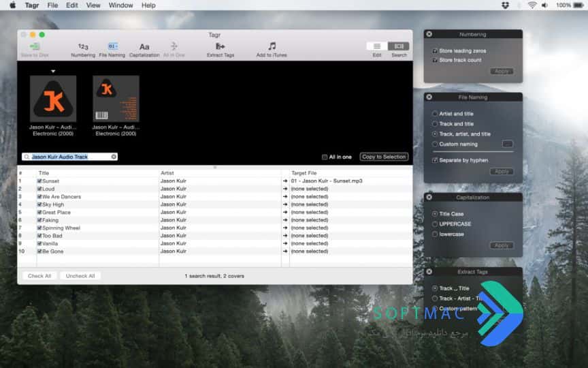Close the Capitalization panel
Screen dimensions: 588x368
pyautogui.click(x=429, y=197)
